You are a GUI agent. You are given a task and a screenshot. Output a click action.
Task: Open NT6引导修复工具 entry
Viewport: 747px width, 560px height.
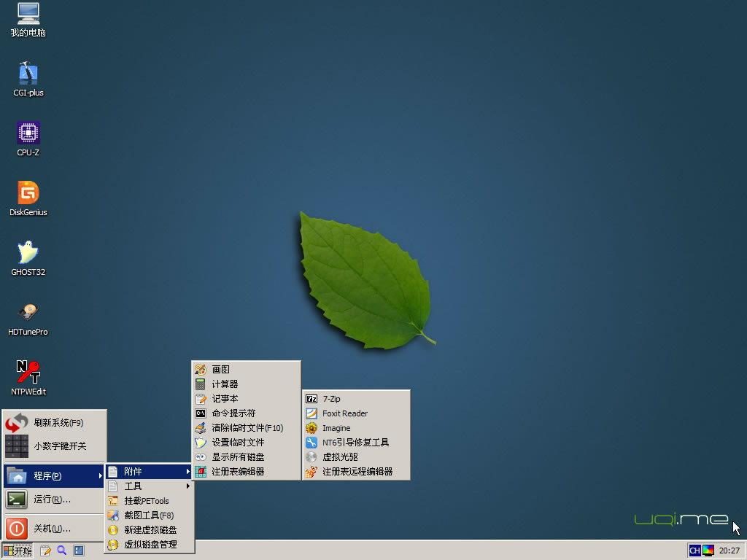coord(356,443)
